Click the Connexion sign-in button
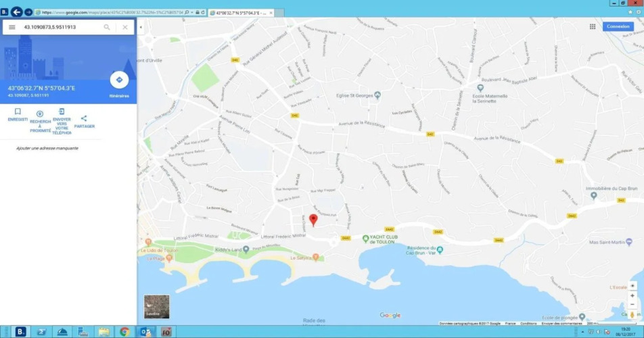This screenshot has height=338, width=644. click(618, 26)
